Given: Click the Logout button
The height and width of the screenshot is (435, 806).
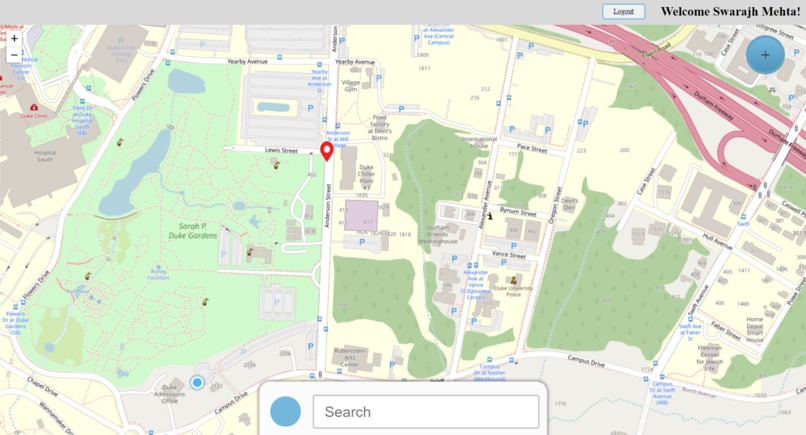Looking at the screenshot, I should pyautogui.click(x=624, y=11).
